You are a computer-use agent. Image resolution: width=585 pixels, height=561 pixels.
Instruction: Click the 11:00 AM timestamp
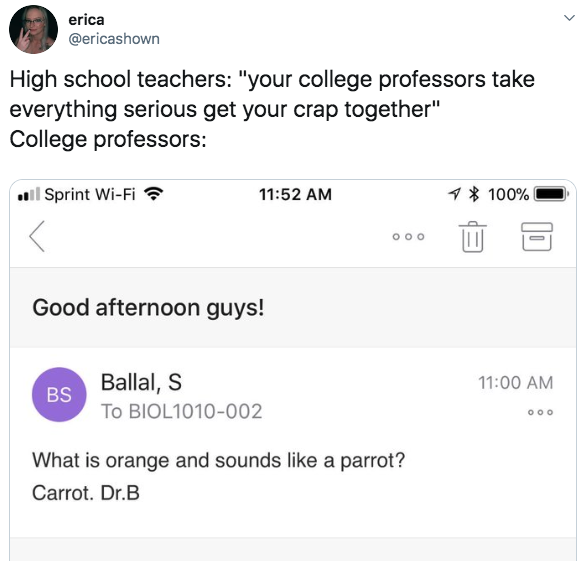[516, 383]
